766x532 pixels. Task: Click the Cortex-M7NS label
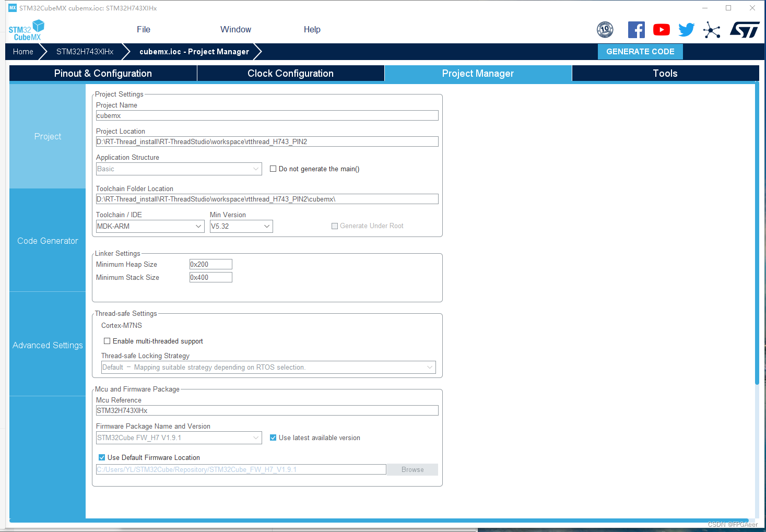coord(122,325)
